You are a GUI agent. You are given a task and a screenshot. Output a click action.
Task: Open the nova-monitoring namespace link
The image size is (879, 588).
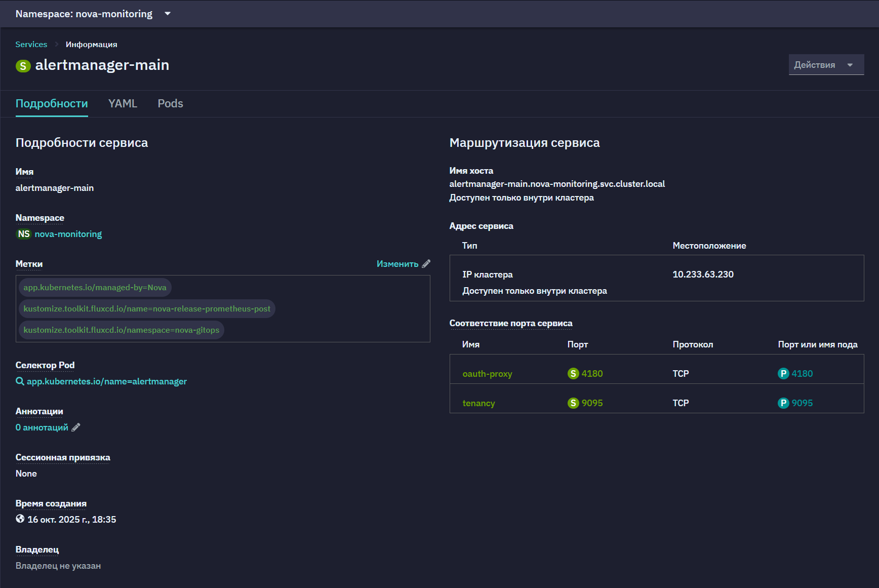tap(68, 234)
